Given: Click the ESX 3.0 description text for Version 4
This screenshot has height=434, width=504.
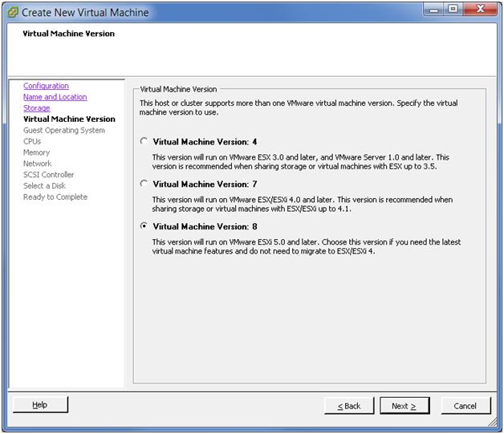Looking at the screenshot, I should pyautogui.click(x=300, y=162).
